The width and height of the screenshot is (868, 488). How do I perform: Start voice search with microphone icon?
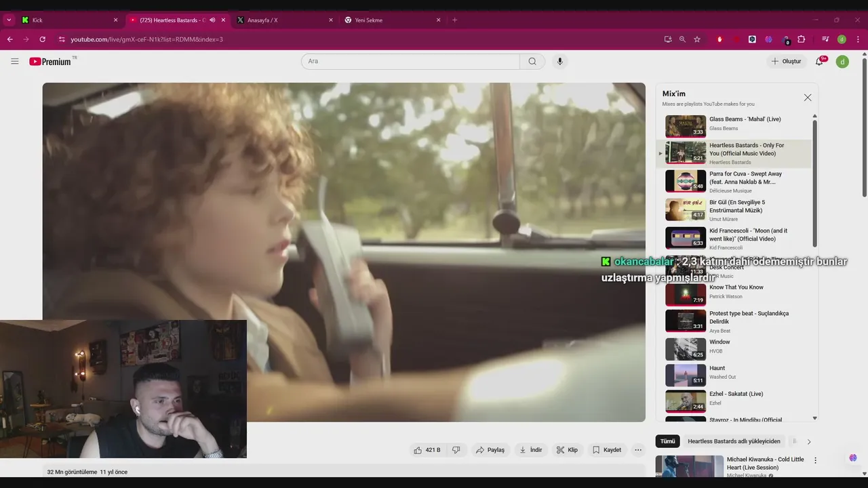click(559, 61)
